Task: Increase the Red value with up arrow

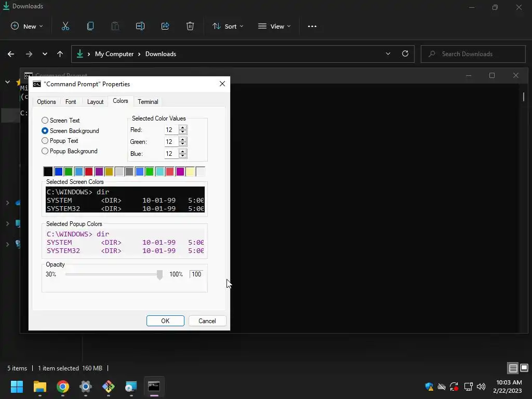Action: (x=182, y=128)
